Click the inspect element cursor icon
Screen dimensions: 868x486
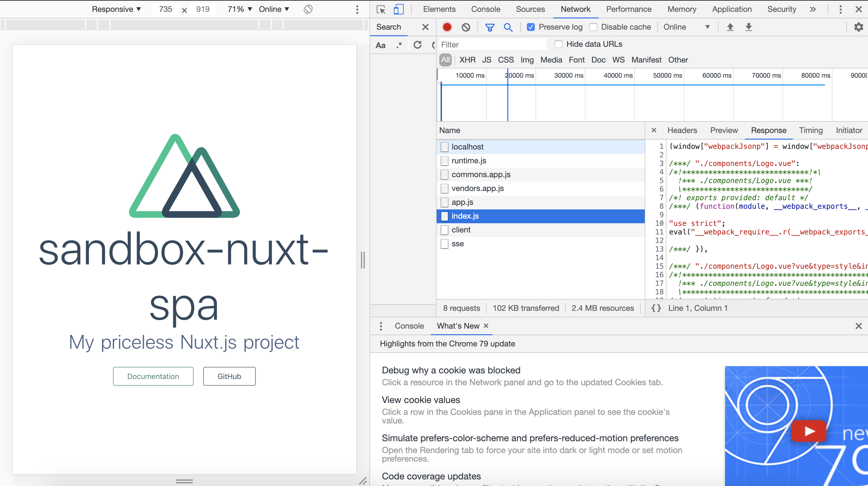click(381, 10)
